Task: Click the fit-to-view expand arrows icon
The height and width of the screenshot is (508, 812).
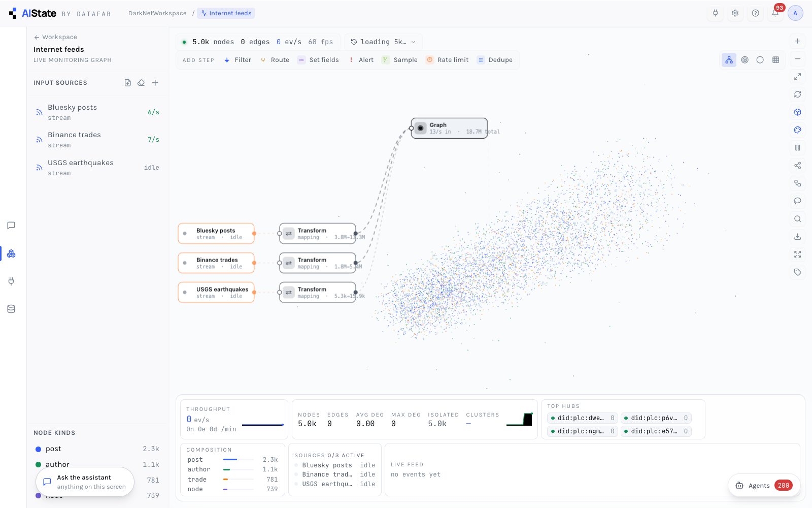Action: coord(797,77)
